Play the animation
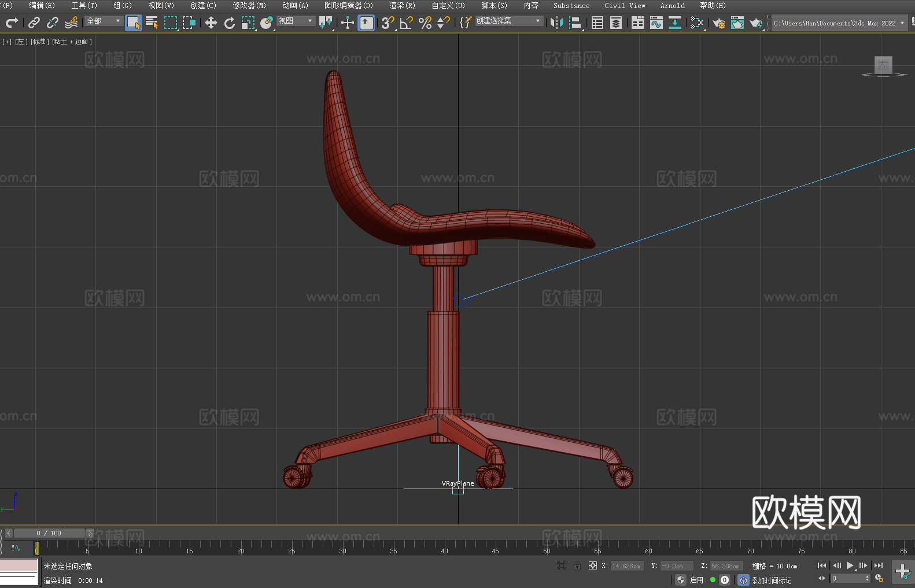This screenshot has height=588, width=915. coord(850,565)
